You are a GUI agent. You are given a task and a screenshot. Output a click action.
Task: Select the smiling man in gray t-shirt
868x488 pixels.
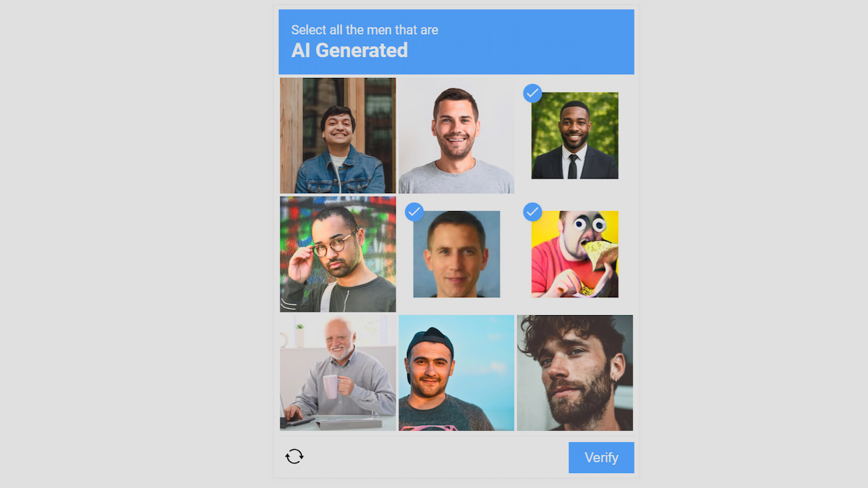tap(456, 135)
